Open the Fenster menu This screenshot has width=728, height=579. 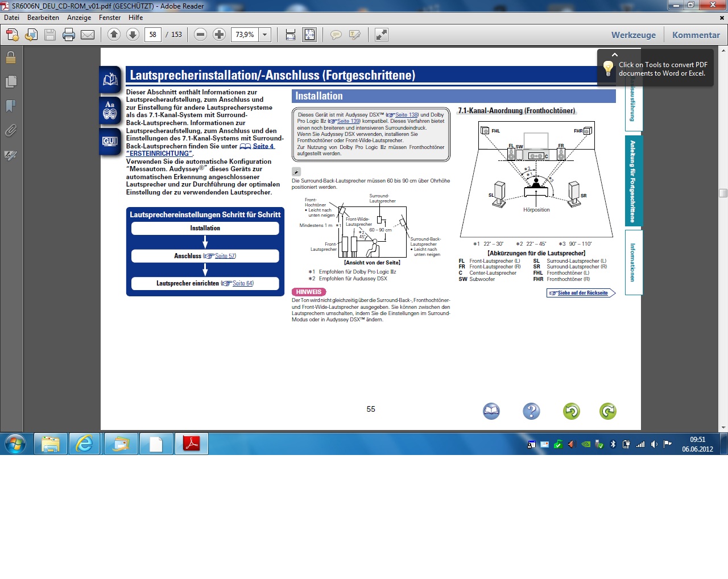click(x=110, y=18)
